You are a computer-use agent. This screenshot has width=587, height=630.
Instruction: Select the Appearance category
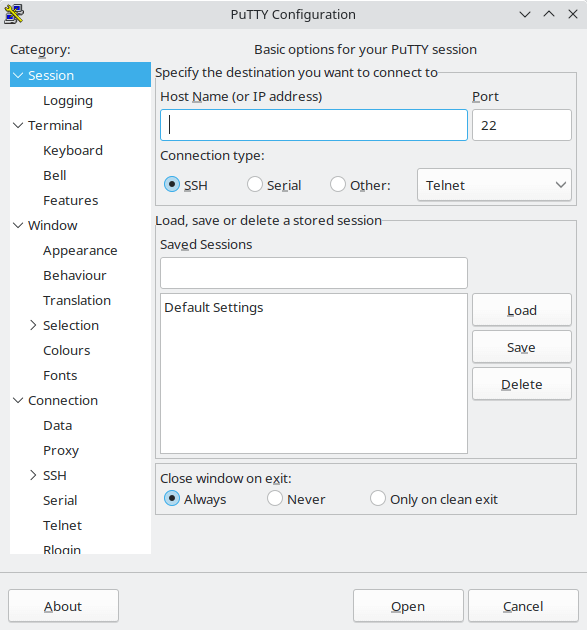pos(80,251)
